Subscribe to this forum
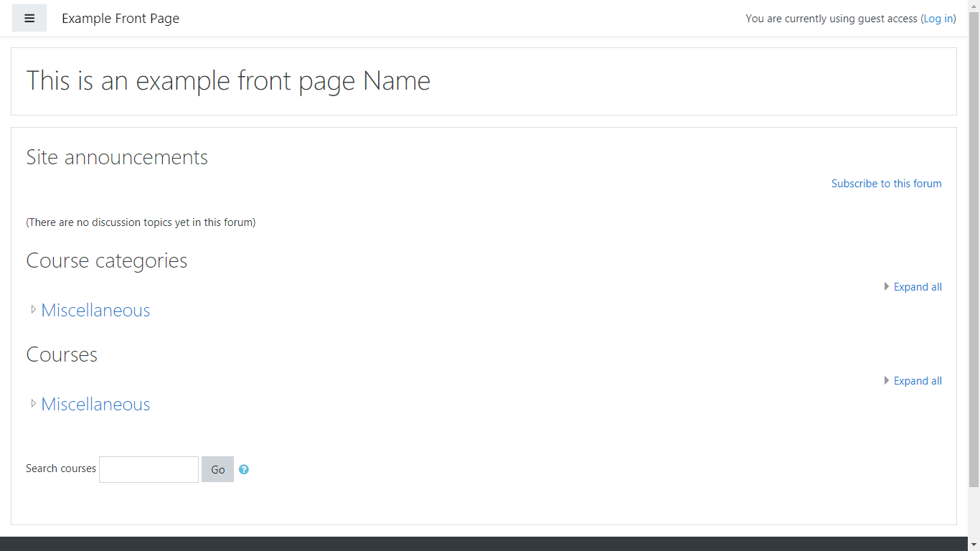 click(886, 184)
